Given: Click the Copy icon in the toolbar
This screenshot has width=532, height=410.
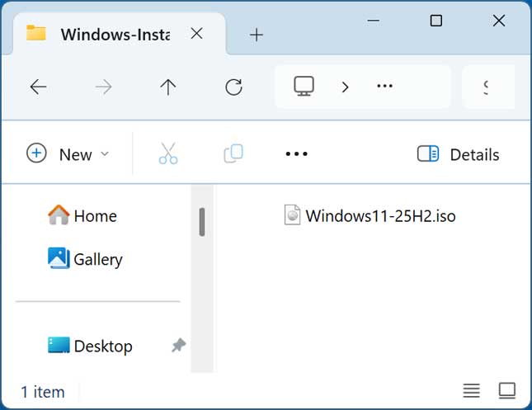Looking at the screenshot, I should [233, 153].
